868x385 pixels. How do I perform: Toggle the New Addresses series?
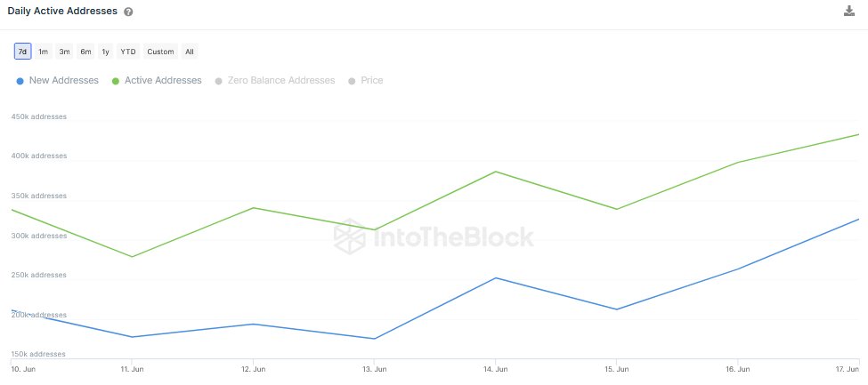[x=62, y=81]
